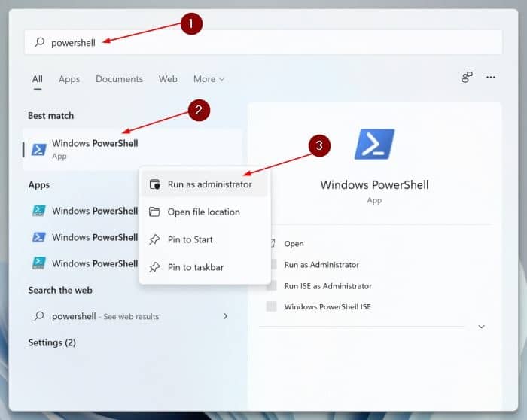Expand more actions chevron in details pane
The width and height of the screenshot is (527, 420).
click(481, 327)
